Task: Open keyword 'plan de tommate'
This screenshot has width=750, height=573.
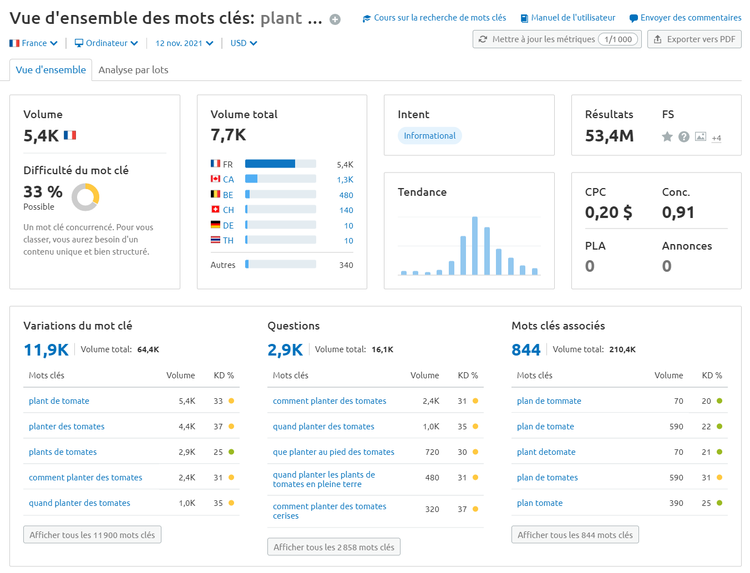Action: (x=549, y=401)
